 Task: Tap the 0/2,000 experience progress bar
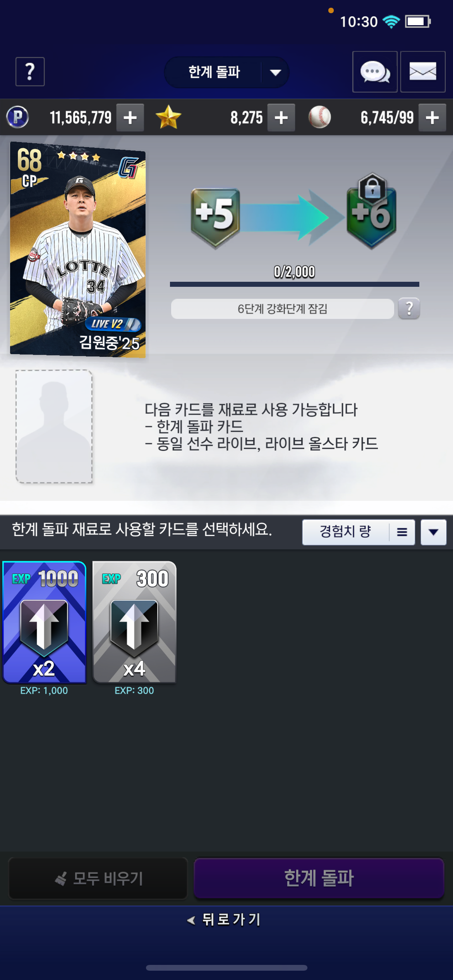click(294, 284)
